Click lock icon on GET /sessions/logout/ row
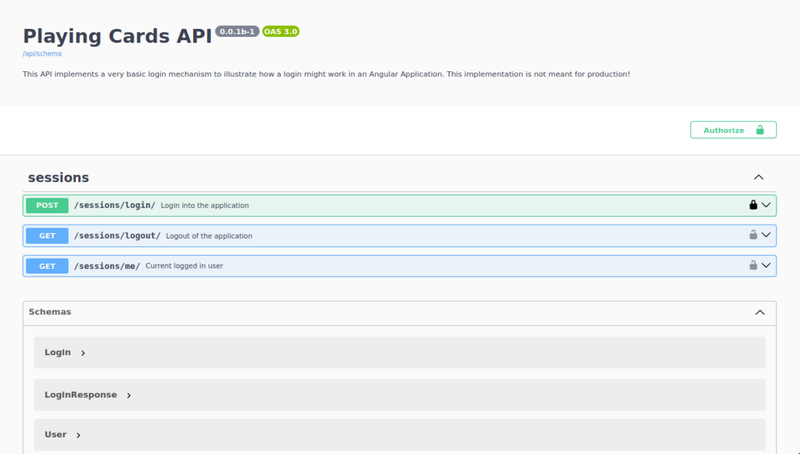Viewport: 800px width, 454px height. (x=753, y=236)
